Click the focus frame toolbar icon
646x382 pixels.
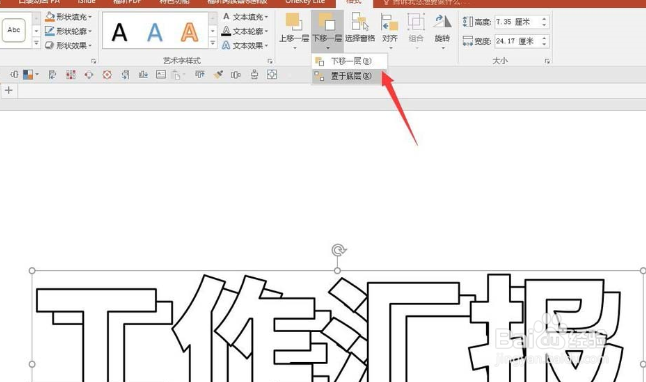tap(272, 75)
